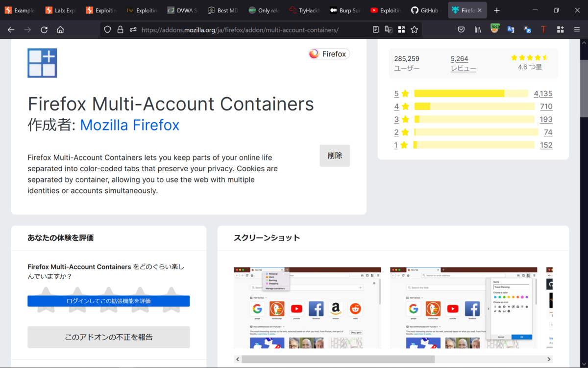Open first screenshot showing container menu

coord(307,308)
